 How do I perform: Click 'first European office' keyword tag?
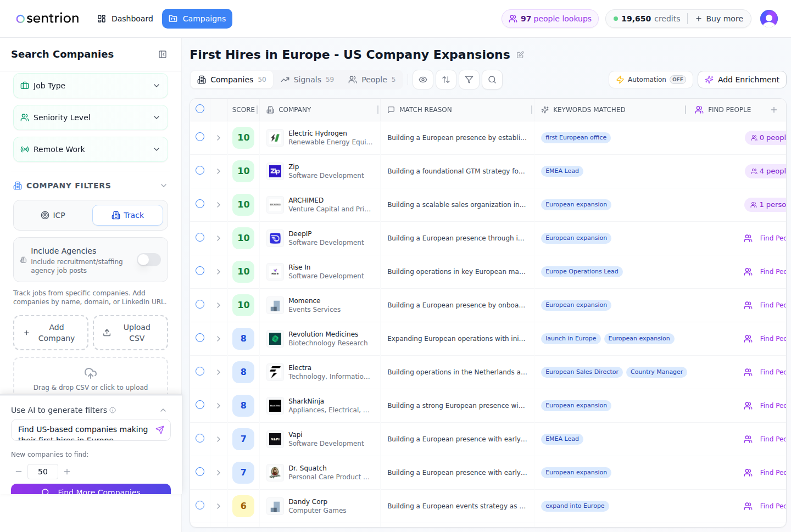click(576, 138)
